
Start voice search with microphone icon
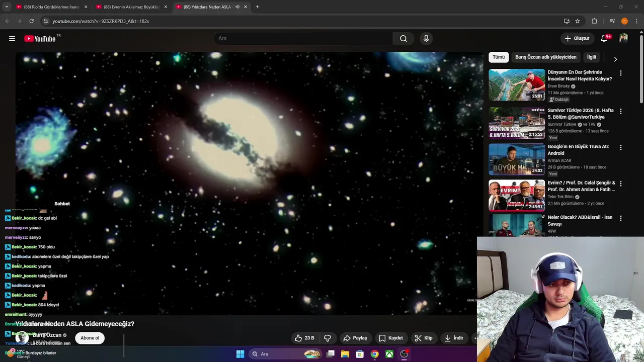click(x=426, y=39)
